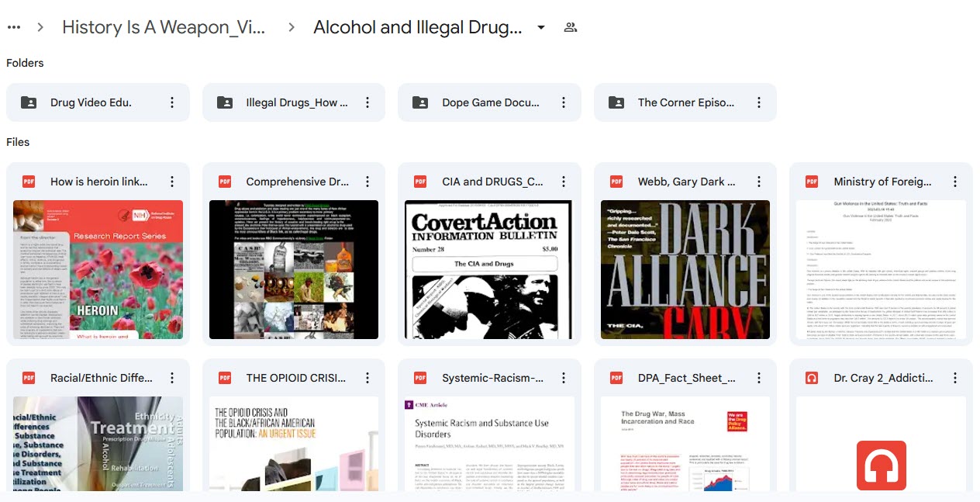Viewport: 980px width, 502px height.
Task: Open the Dope Game Docu folder
Action: point(490,102)
